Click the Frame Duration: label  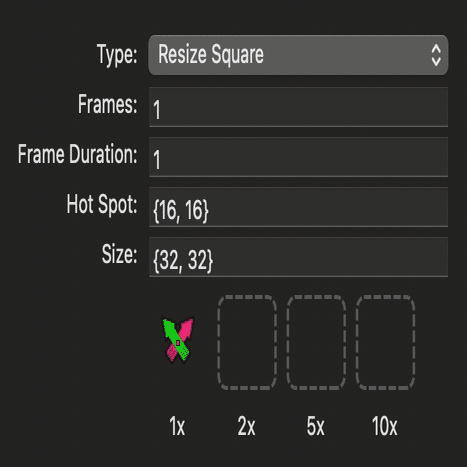point(77,154)
